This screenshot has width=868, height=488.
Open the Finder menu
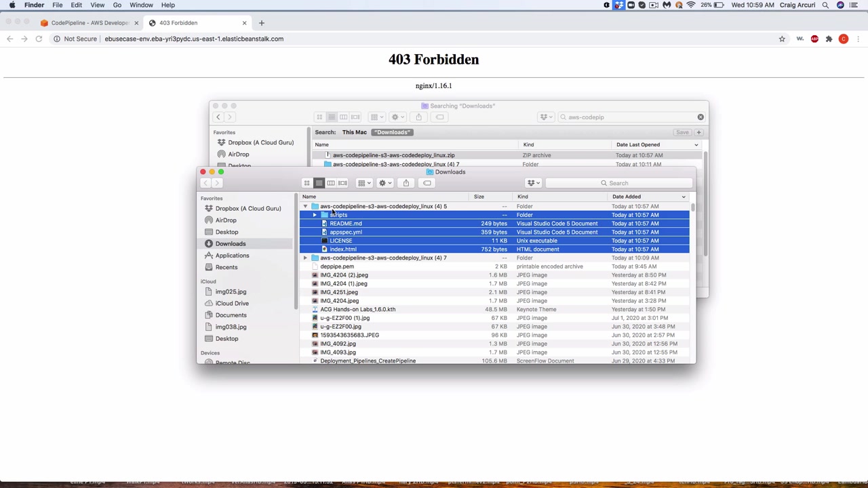click(x=34, y=5)
